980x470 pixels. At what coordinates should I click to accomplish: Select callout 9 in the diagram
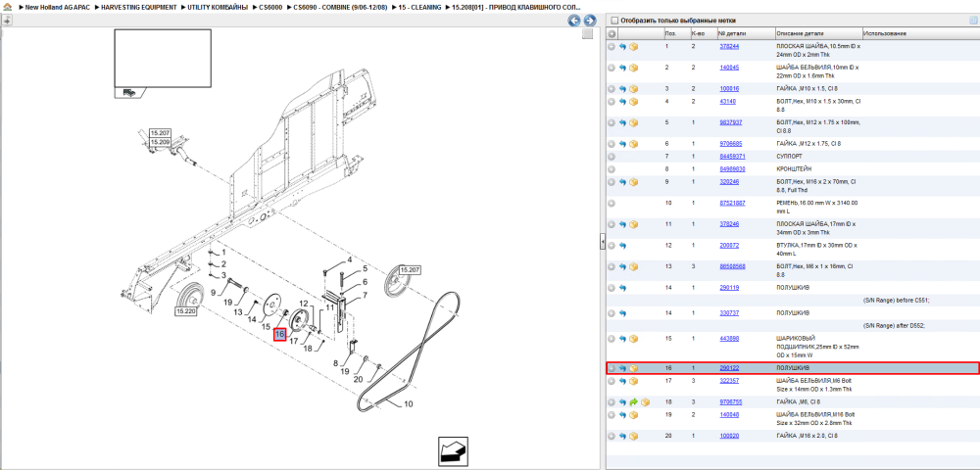[x=213, y=292]
